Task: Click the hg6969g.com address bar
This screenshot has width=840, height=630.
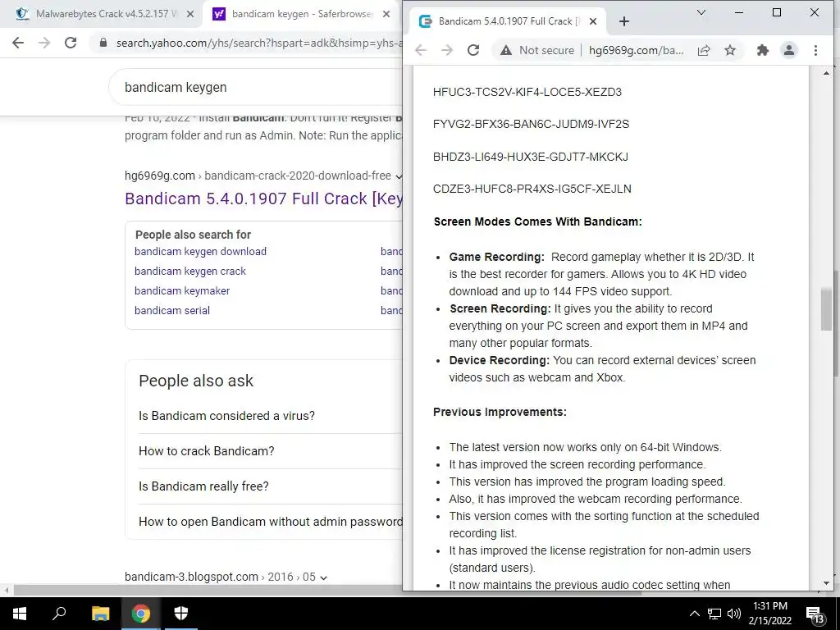Action: (636, 50)
